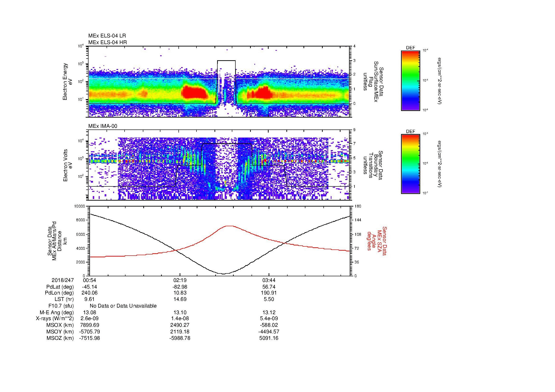555x392 pixels.
Task: Click the time tick label '03:44'
Action: (x=269, y=280)
